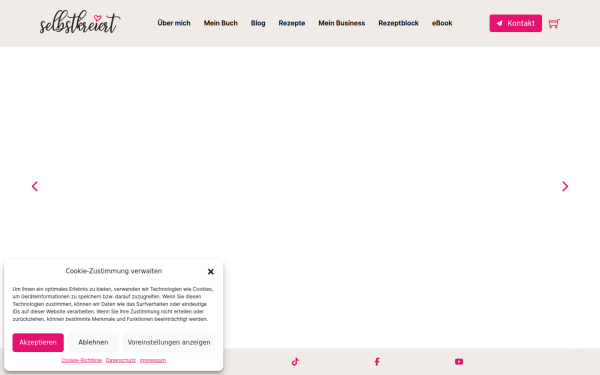Viewport: 600px width, 375px height.
Task: Open the Facebook page icon
Action: click(377, 362)
